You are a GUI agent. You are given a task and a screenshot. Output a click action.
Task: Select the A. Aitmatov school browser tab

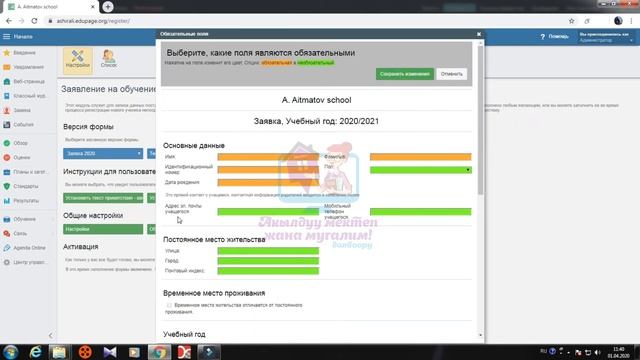(x=51, y=7)
